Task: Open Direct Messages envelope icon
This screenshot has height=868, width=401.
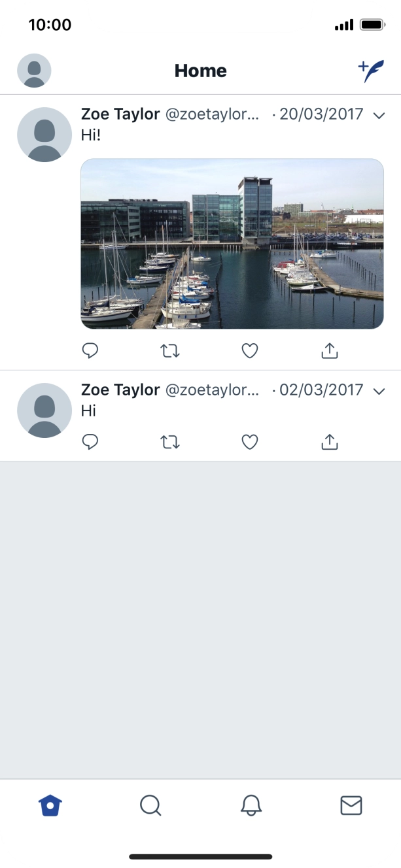Action: pos(351,805)
